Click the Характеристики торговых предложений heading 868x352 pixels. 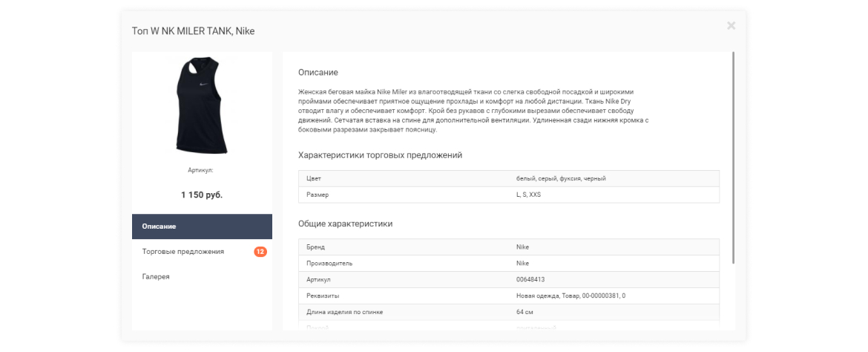[x=380, y=155]
